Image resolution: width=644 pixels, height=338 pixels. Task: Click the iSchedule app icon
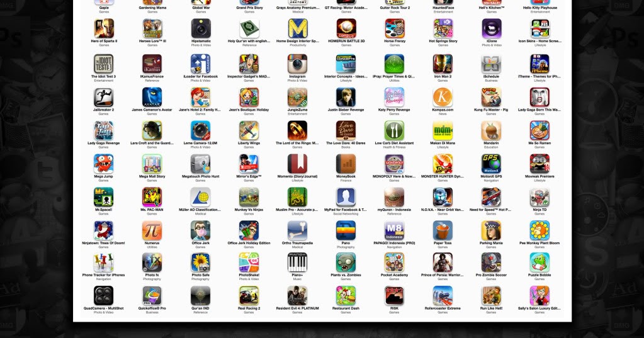tap(491, 64)
